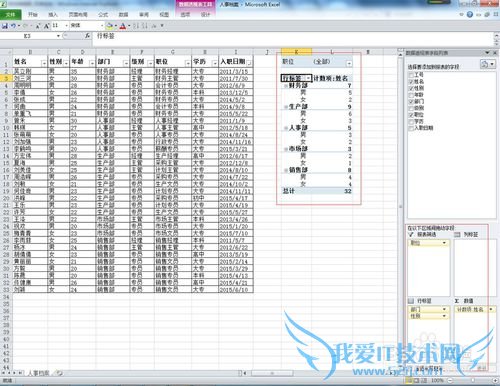Open the 行标签 dropdown in pivot table
500x386 pixels.
pos(308,78)
